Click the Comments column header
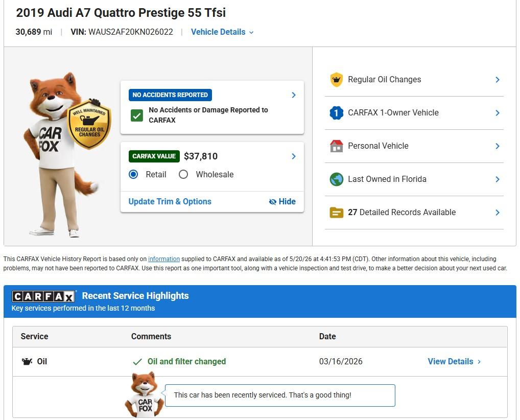520x420 pixels. [151, 336]
